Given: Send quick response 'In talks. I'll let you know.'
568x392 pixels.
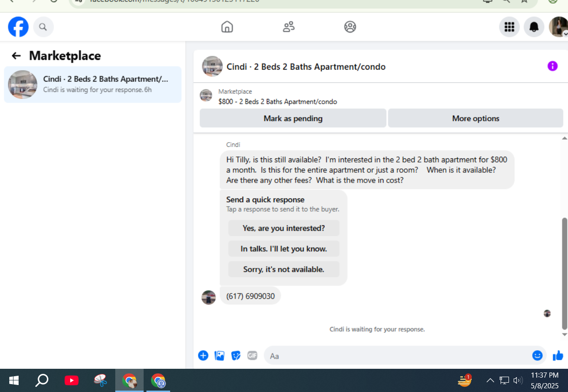Looking at the screenshot, I should pos(284,248).
